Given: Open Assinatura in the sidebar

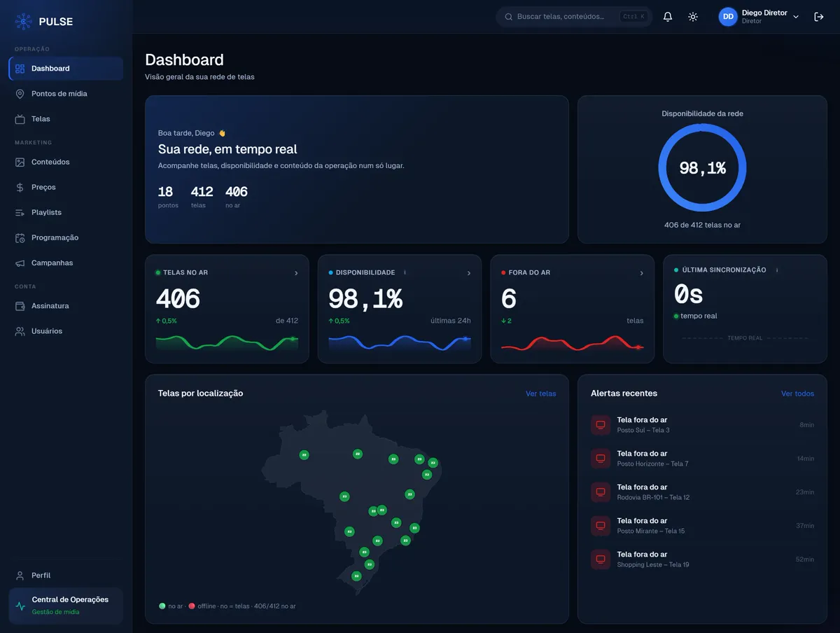Looking at the screenshot, I should tap(66, 306).
